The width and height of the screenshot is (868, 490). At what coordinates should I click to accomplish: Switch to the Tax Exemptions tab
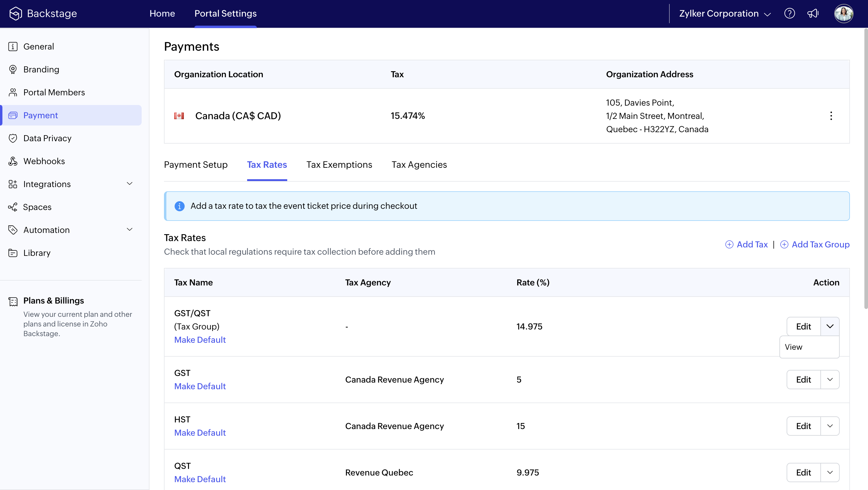[339, 164]
